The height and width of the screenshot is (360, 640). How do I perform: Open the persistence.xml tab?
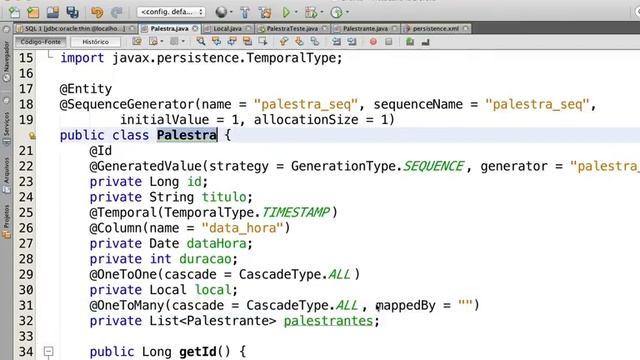[x=435, y=29]
